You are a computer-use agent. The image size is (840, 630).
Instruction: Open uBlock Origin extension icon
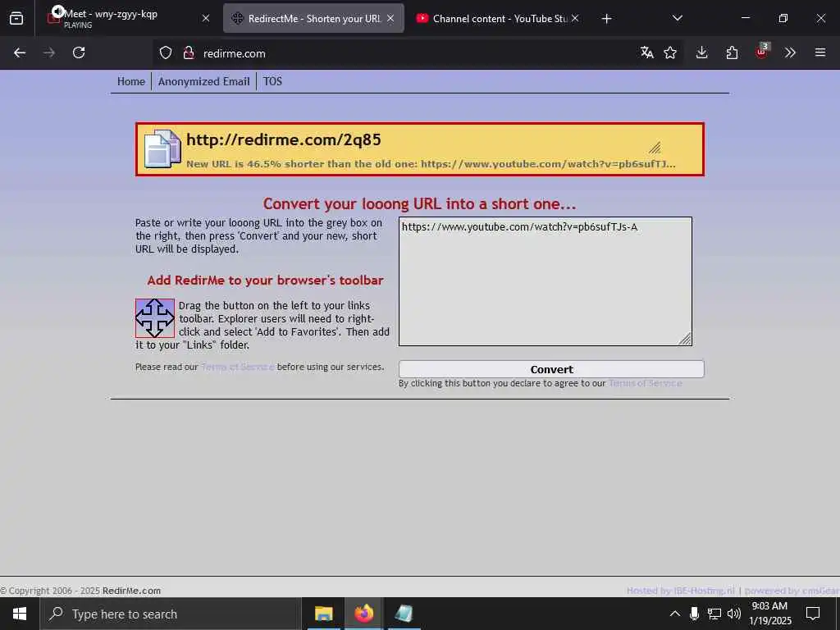(x=761, y=52)
